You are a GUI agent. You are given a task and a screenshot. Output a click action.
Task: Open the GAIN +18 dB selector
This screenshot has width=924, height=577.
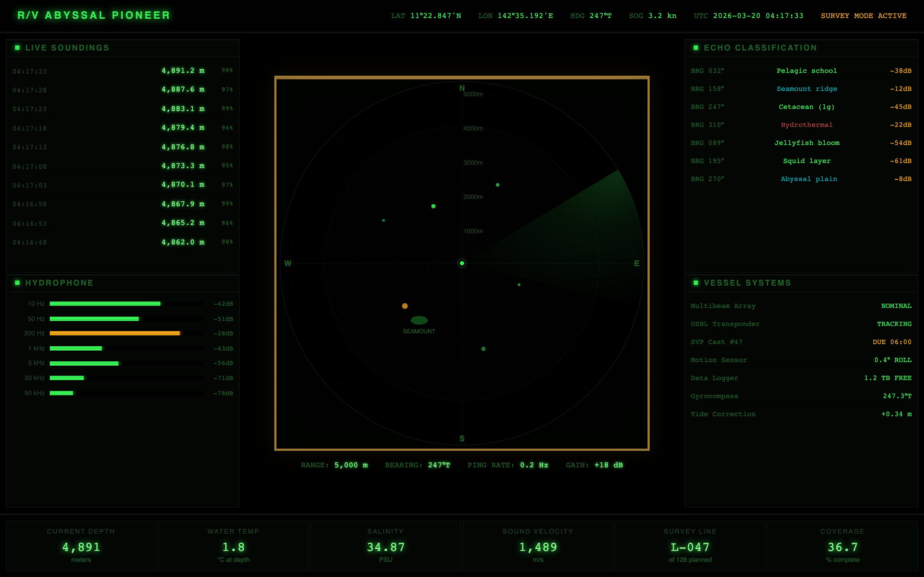(593, 465)
